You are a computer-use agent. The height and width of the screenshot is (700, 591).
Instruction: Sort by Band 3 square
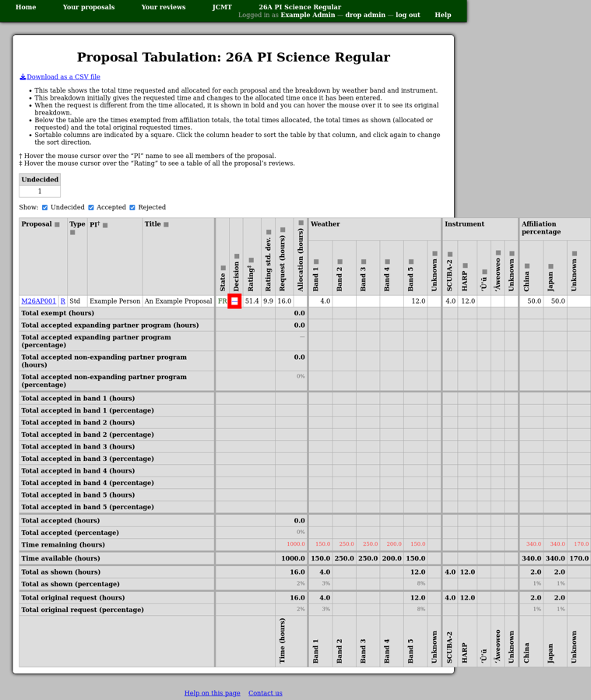pos(364,262)
